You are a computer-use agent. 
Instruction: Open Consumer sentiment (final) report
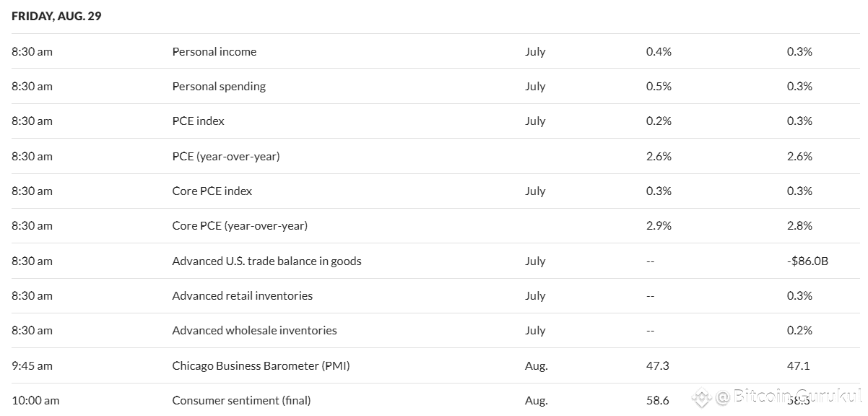point(242,400)
